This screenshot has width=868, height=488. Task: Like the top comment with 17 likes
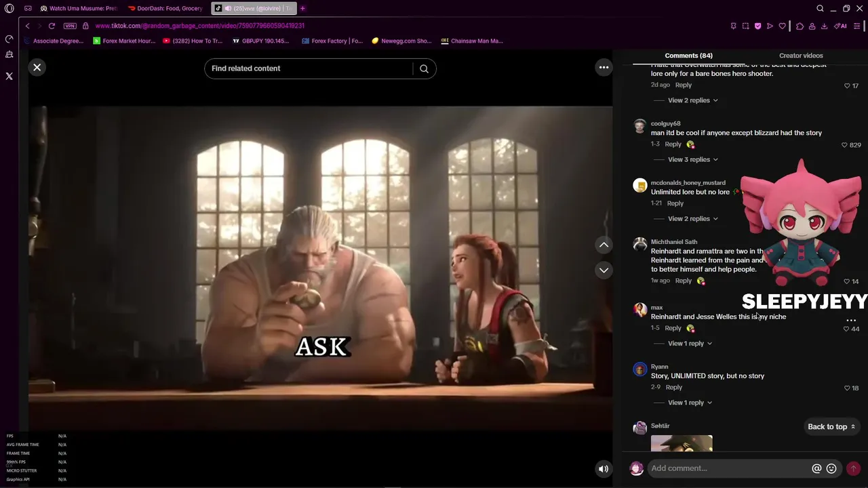(x=847, y=86)
